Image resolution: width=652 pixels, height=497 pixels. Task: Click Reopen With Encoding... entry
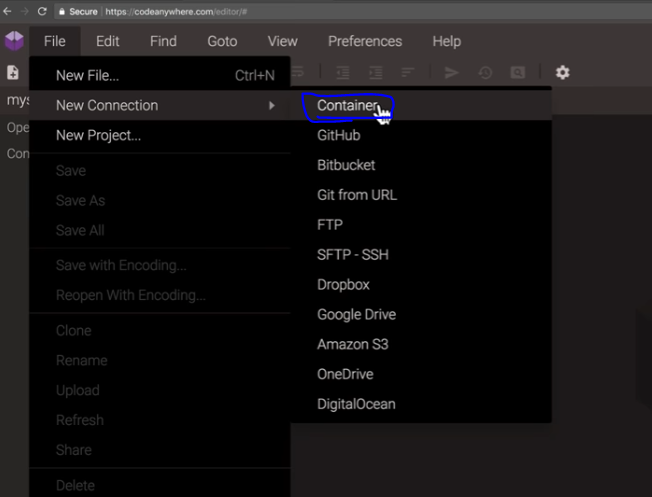click(x=160, y=295)
